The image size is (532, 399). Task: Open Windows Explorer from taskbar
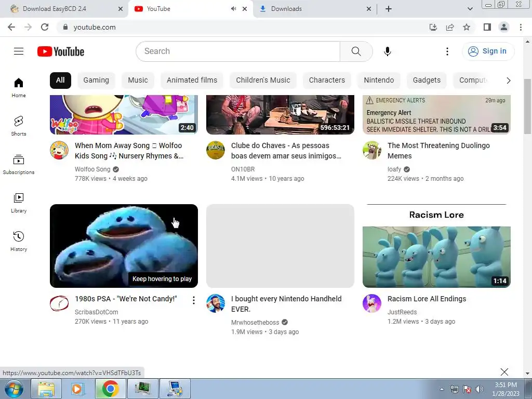tap(46, 389)
